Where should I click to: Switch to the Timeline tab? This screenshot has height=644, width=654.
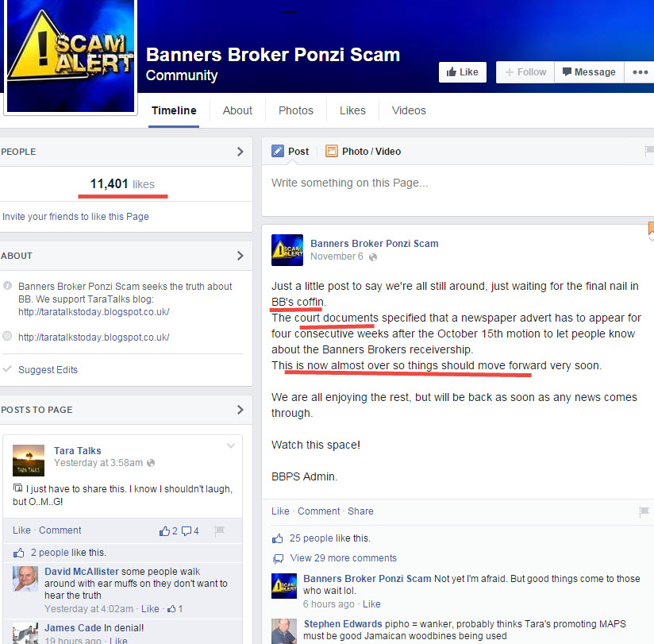pyautogui.click(x=174, y=110)
